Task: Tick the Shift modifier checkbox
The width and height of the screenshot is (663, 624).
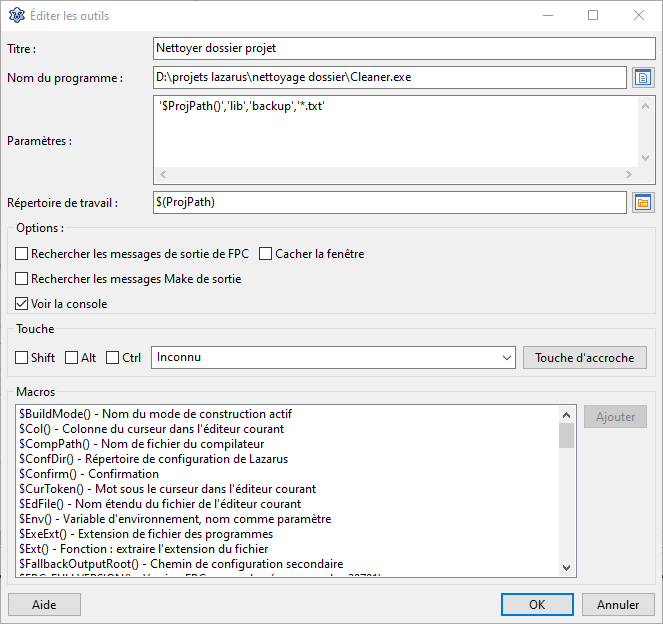Action: point(22,358)
